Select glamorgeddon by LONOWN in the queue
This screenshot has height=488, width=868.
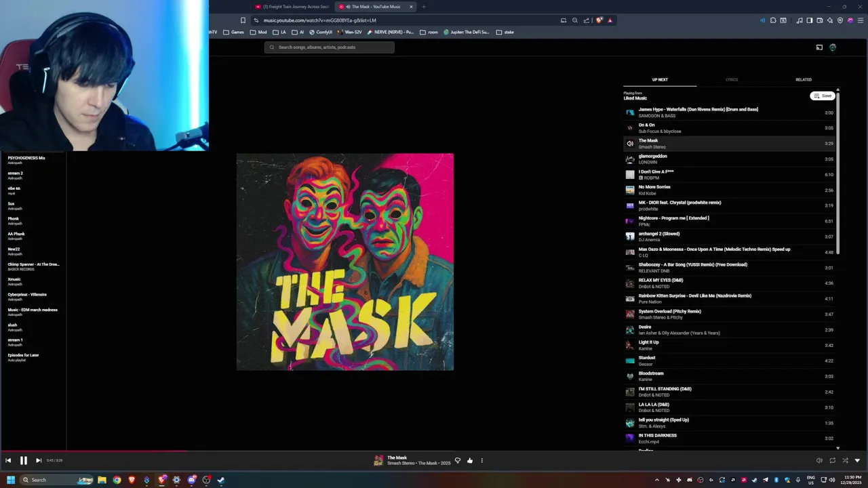pos(729,159)
